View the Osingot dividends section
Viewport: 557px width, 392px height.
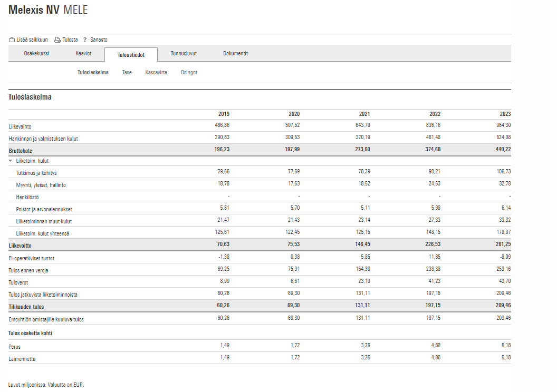click(189, 73)
